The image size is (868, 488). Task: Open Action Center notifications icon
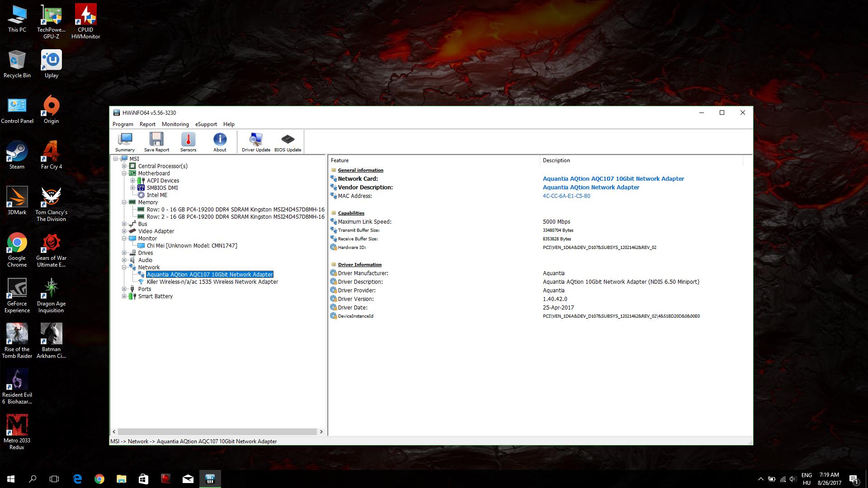tap(854, 479)
